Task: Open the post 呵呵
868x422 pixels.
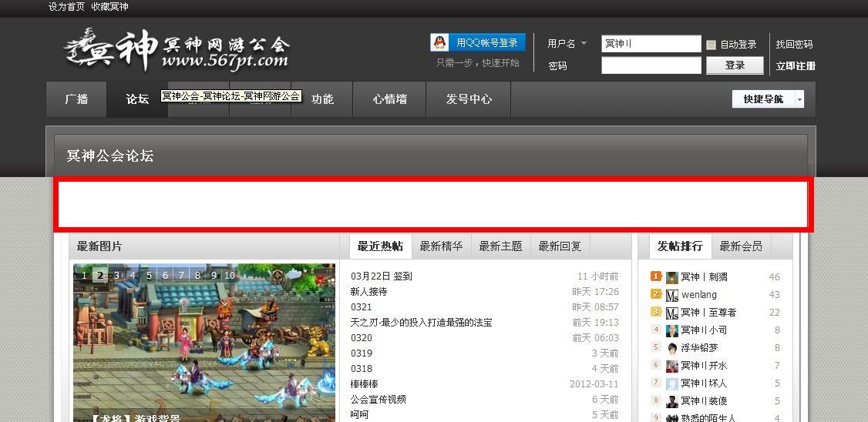Action: pyautogui.click(x=359, y=415)
